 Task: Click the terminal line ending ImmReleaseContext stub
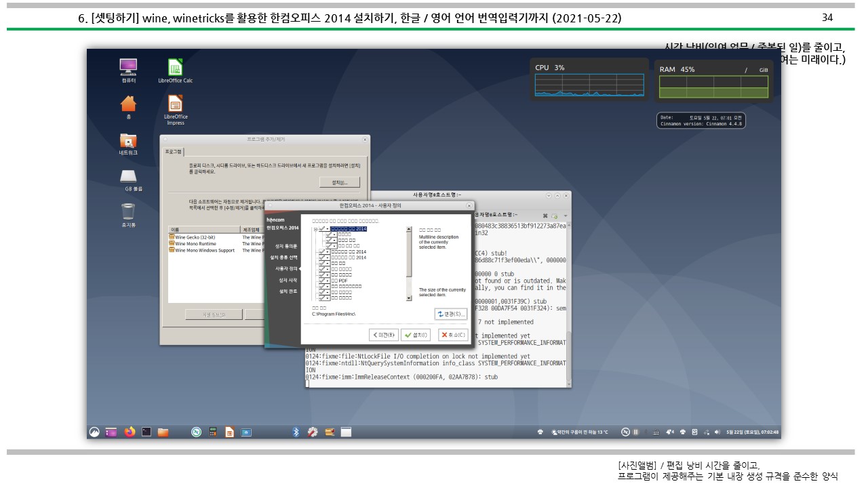pos(401,377)
